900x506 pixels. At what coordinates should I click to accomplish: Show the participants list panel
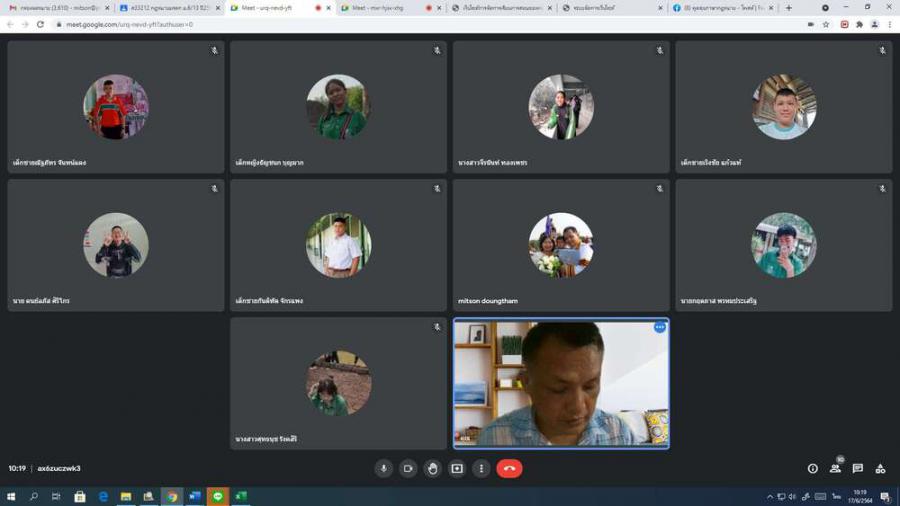835,468
